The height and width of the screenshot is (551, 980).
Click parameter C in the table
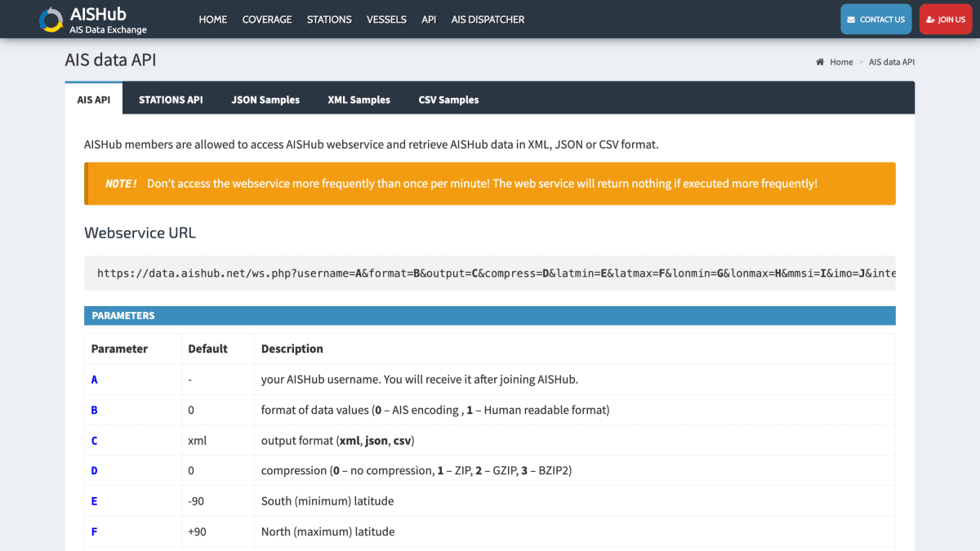point(95,441)
